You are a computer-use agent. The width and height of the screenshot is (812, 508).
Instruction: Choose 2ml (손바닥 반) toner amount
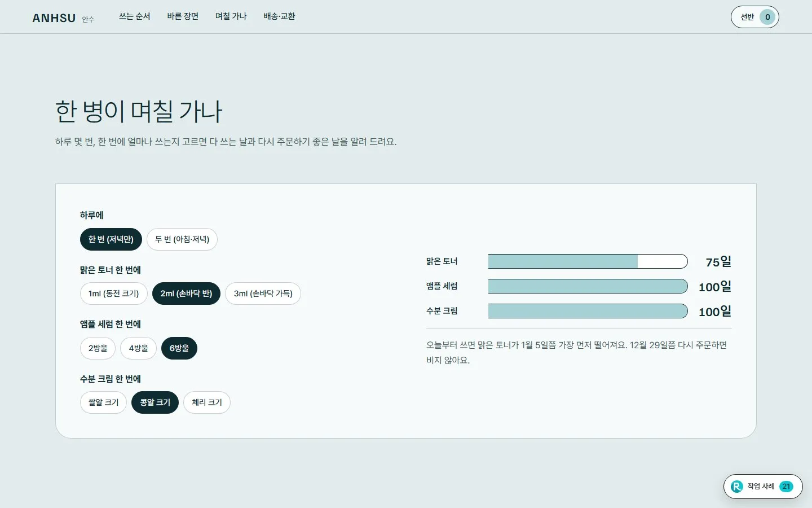(186, 294)
